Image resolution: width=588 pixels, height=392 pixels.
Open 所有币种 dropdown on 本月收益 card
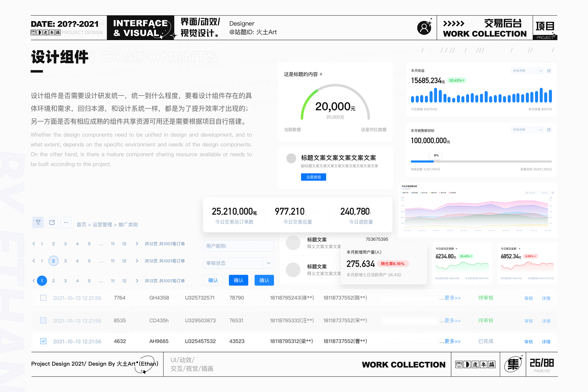pyautogui.click(x=528, y=71)
